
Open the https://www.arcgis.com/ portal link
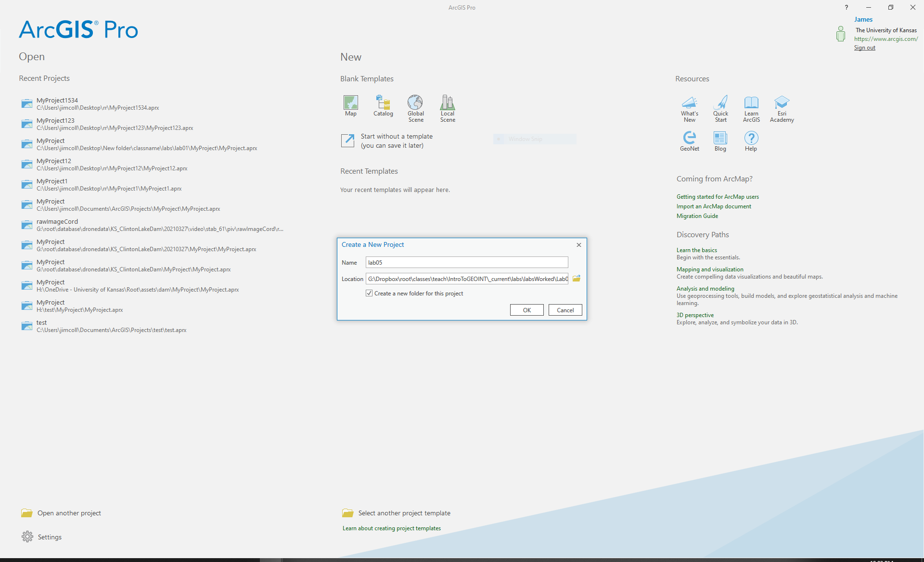886,39
